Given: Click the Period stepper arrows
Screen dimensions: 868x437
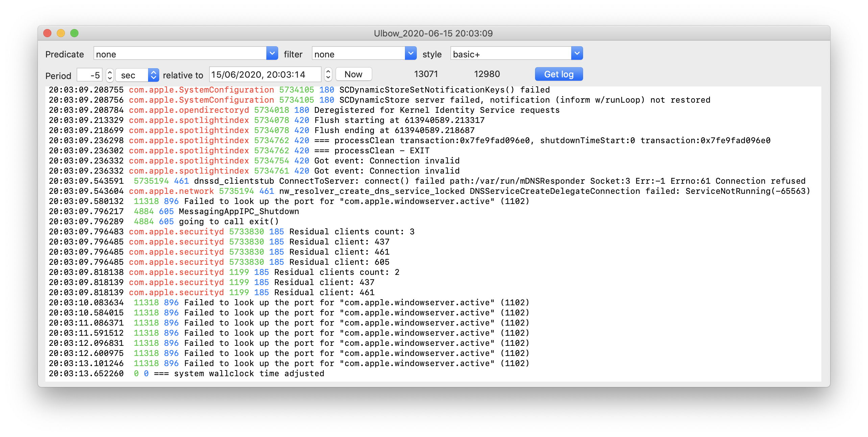Looking at the screenshot, I should tap(110, 75).
